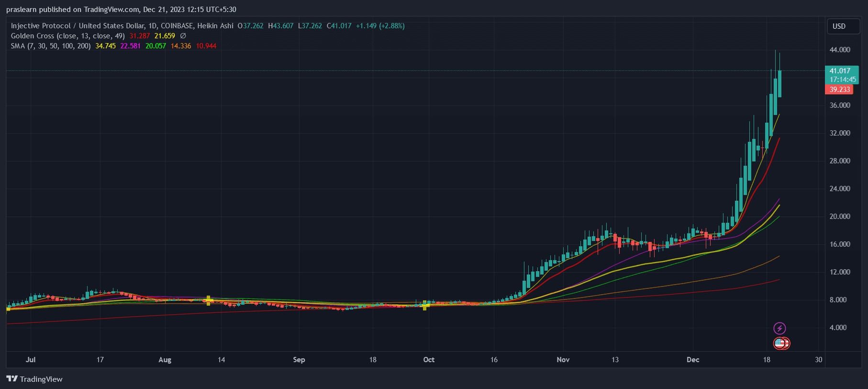Select the SMA indicator legend line
The image size is (868, 389).
(50, 46)
